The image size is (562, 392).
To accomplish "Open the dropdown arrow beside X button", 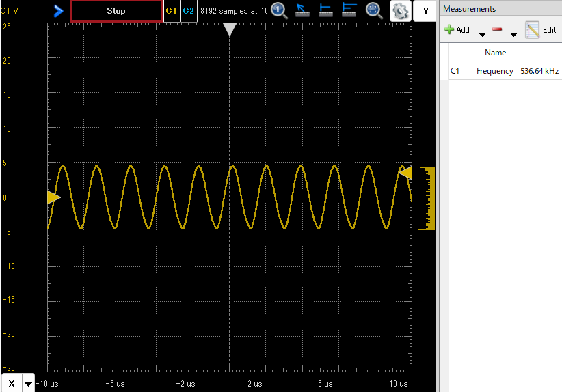I will coord(28,384).
